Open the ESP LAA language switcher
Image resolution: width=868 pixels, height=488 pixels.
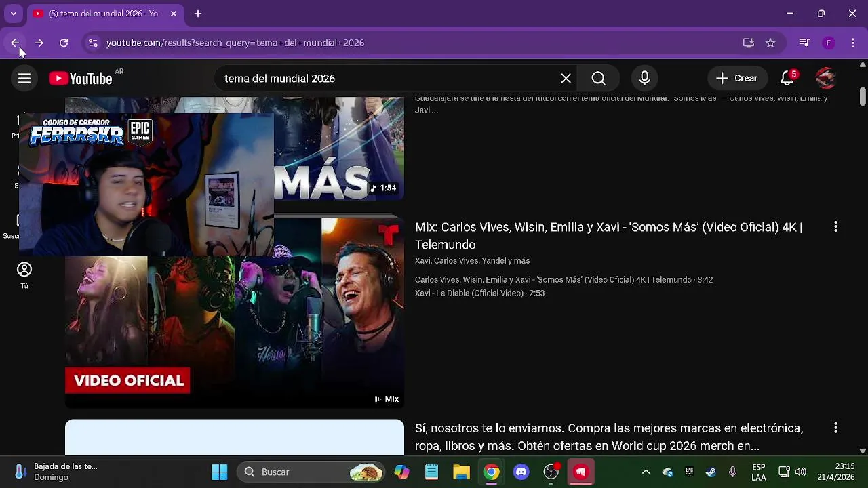pyautogui.click(x=759, y=472)
